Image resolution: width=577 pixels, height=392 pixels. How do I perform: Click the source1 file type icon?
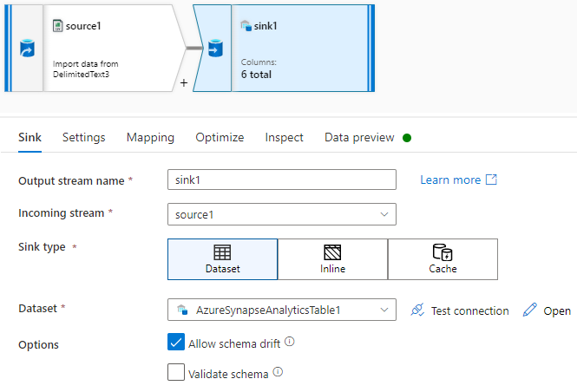pos(58,26)
